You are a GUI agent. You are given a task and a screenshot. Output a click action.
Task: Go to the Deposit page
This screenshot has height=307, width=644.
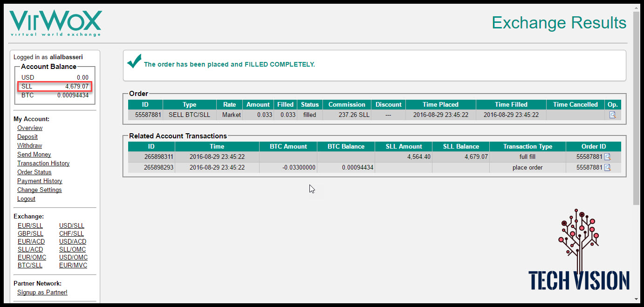coord(27,136)
